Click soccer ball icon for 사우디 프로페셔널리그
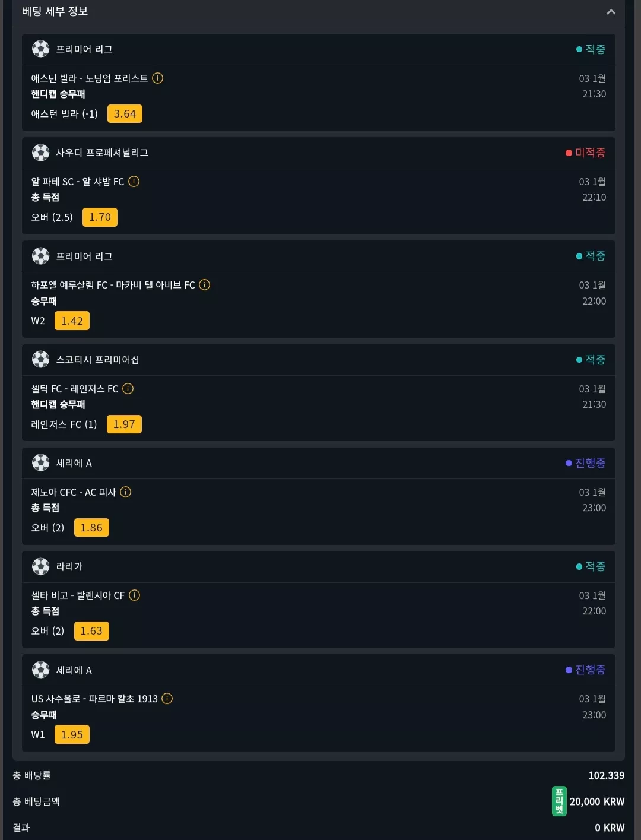This screenshot has width=641, height=840. click(x=40, y=153)
